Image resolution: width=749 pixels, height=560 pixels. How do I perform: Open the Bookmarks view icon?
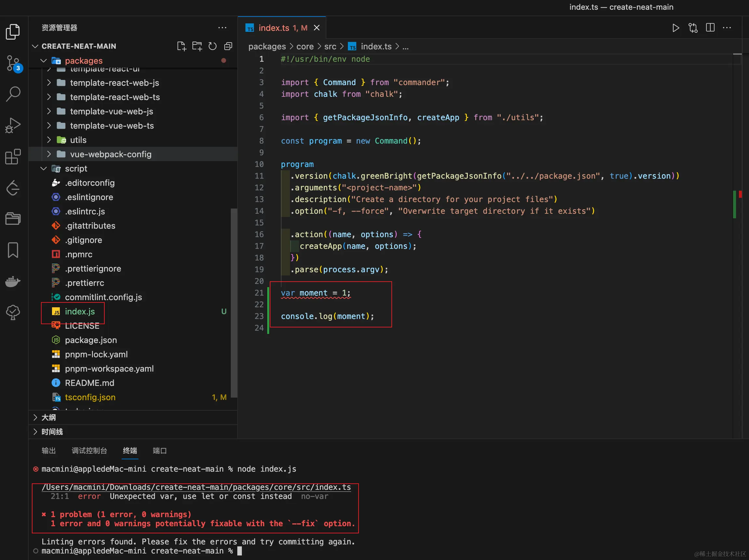[x=13, y=250]
